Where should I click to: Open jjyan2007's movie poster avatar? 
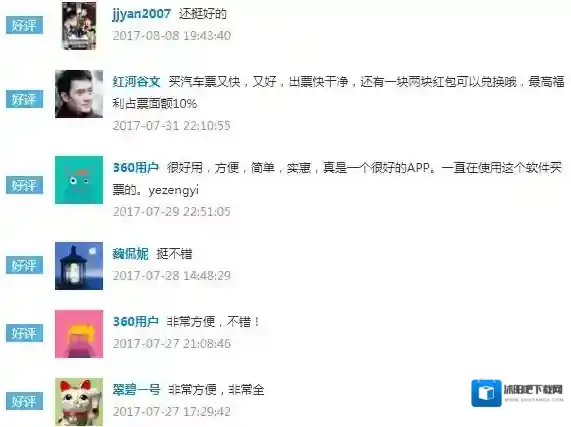pyautogui.click(x=79, y=25)
